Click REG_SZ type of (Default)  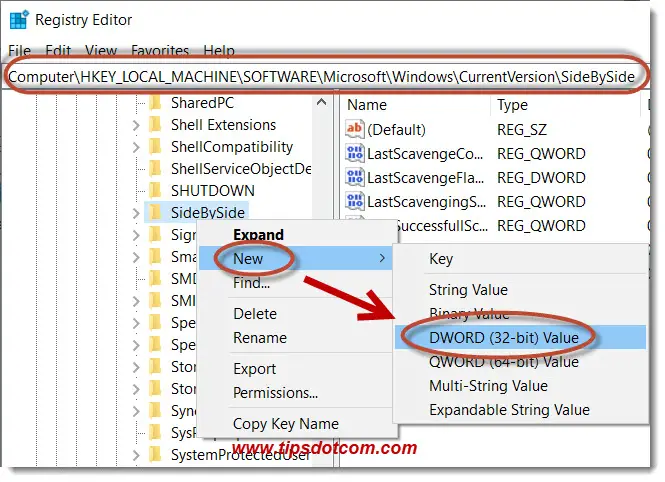(522, 129)
